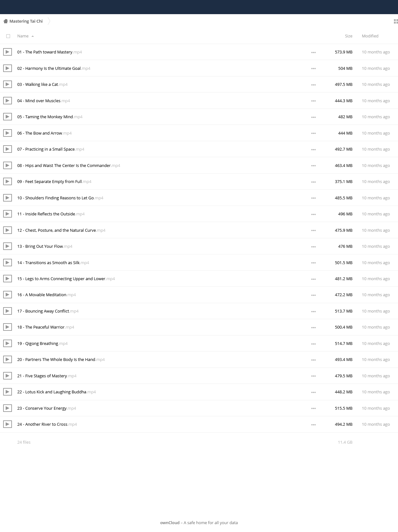Open Mastering Tai Chi breadcrumb
398x532 pixels.
[26, 21]
